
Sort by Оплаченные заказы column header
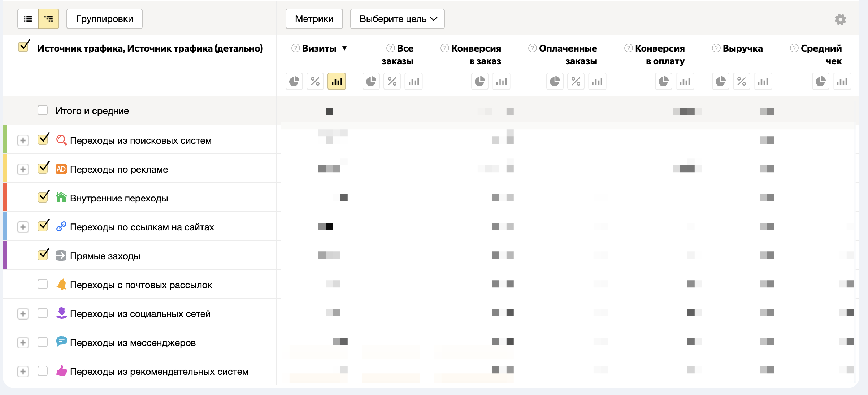pyautogui.click(x=568, y=55)
